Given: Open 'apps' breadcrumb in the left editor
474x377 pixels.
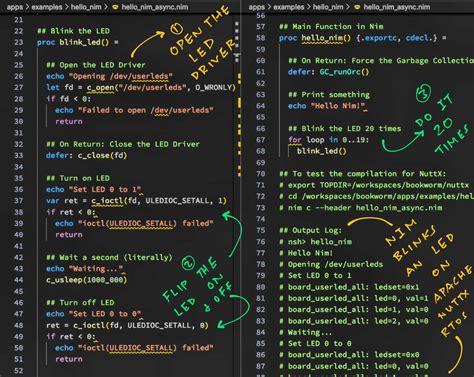Looking at the screenshot, I should (15, 7).
